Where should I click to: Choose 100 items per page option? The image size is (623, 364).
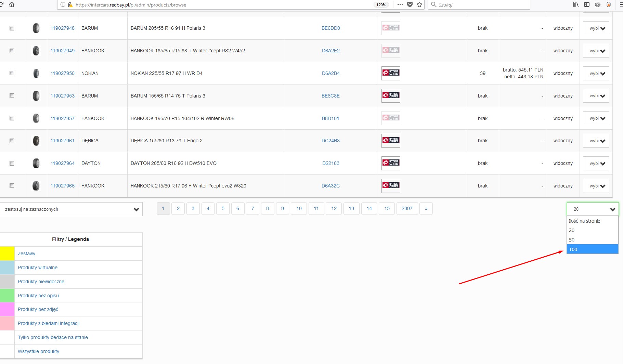pos(592,249)
